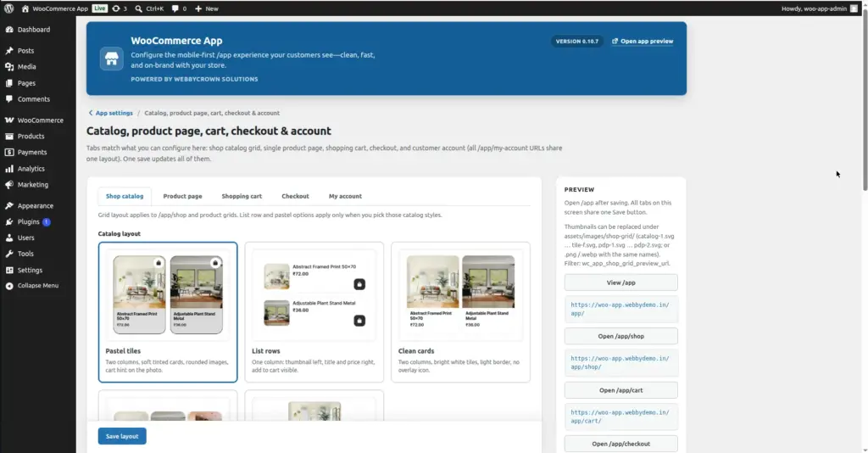Image resolution: width=868 pixels, height=453 pixels.
Task: Select the List rows catalog layout
Action: 314,312
